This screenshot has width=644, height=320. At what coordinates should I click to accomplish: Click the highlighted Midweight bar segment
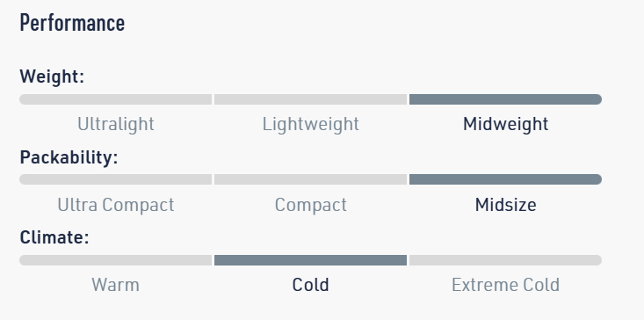[x=505, y=99]
